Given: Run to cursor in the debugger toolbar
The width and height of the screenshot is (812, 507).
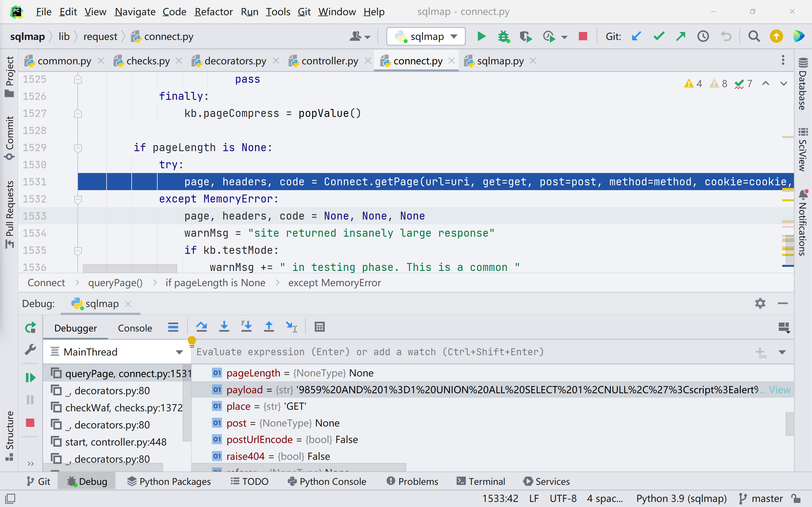Looking at the screenshot, I should pyautogui.click(x=291, y=326).
